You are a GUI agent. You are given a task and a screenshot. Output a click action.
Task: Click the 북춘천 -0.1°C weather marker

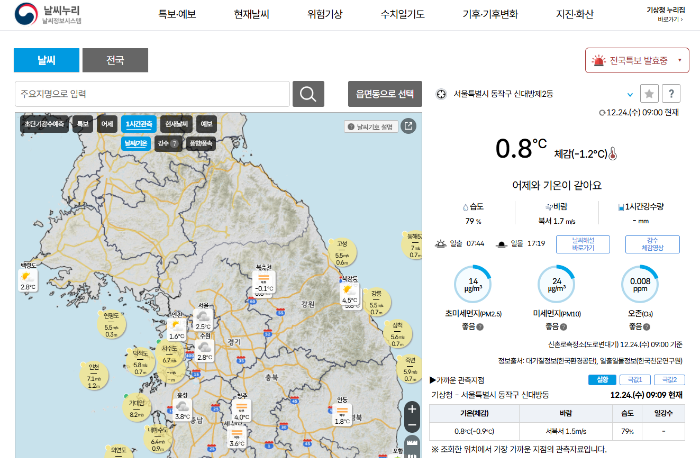coord(263,283)
